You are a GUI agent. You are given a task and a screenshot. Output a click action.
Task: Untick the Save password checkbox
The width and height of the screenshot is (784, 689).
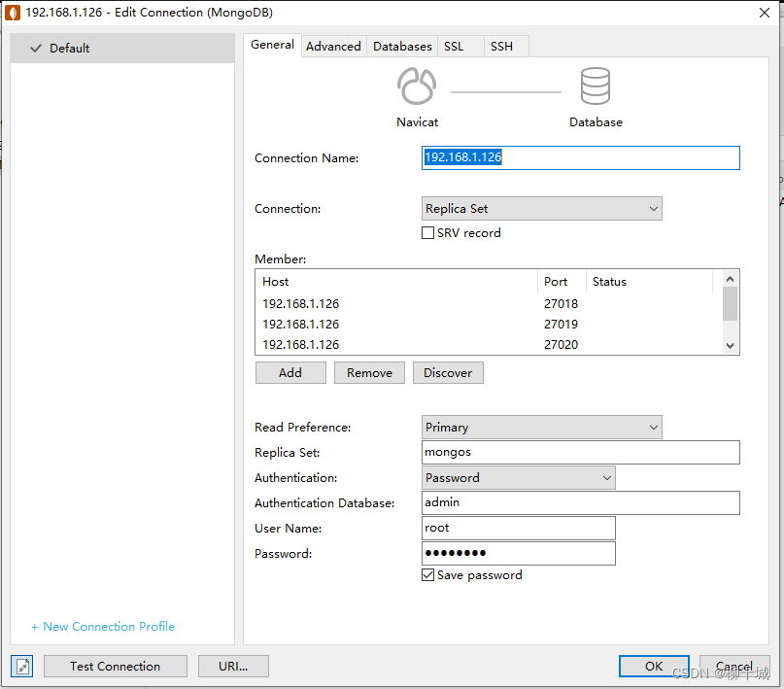click(x=428, y=575)
